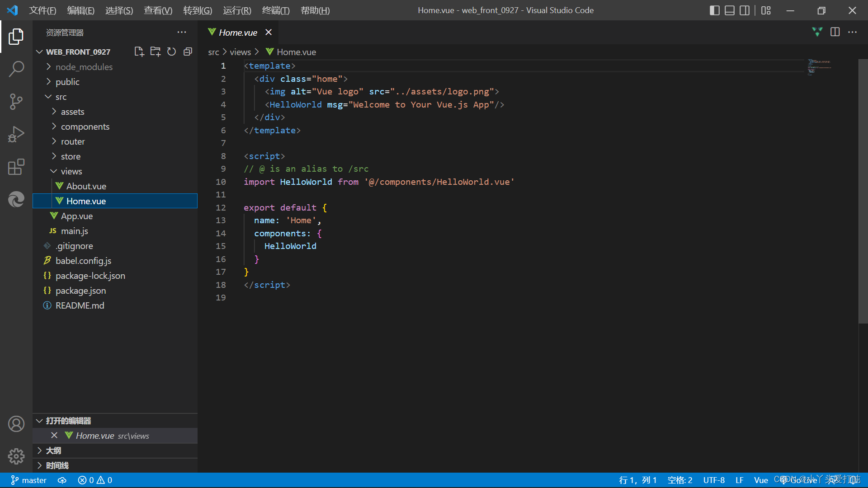Expand the store folder

(54, 156)
